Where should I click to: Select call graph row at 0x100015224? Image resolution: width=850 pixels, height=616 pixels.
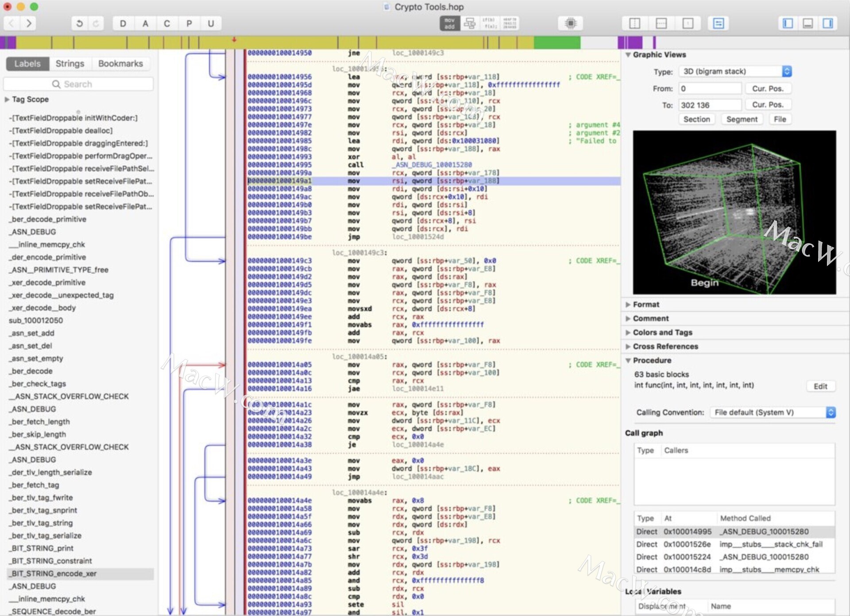pos(734,557)
